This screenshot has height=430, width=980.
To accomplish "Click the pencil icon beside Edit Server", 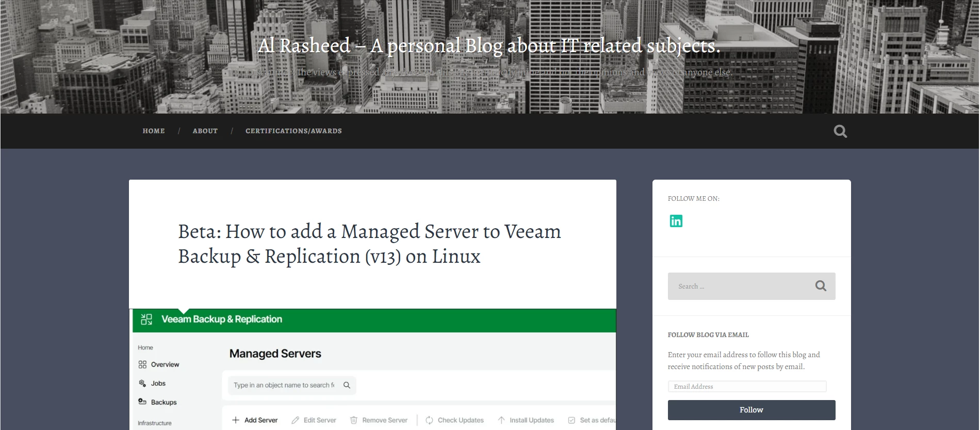I will coord(295,420).
